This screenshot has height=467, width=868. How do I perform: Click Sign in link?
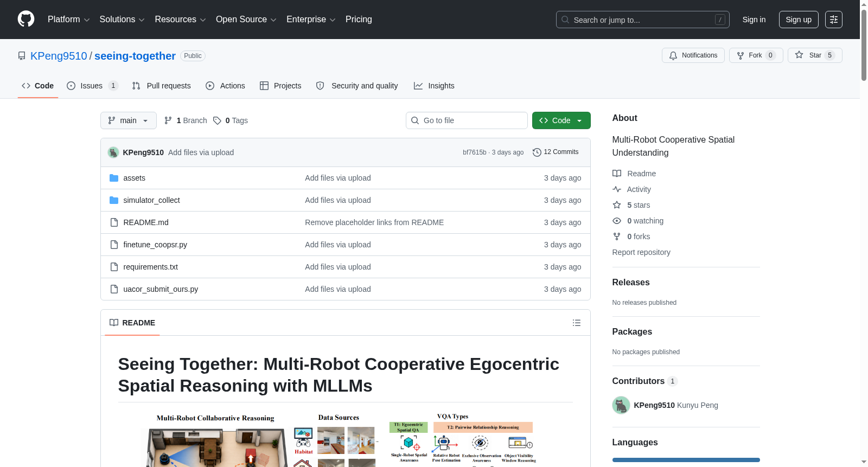(x=754, y=20)
